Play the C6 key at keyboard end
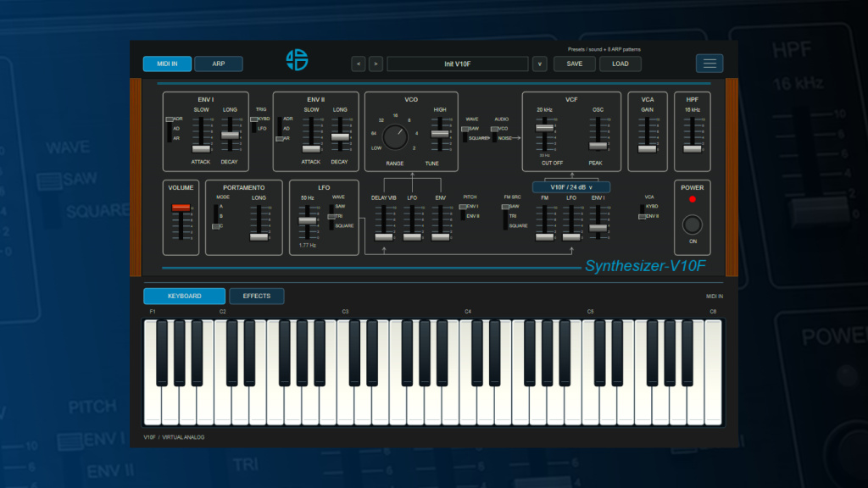The image size is (868, 488). pos(713,374)
